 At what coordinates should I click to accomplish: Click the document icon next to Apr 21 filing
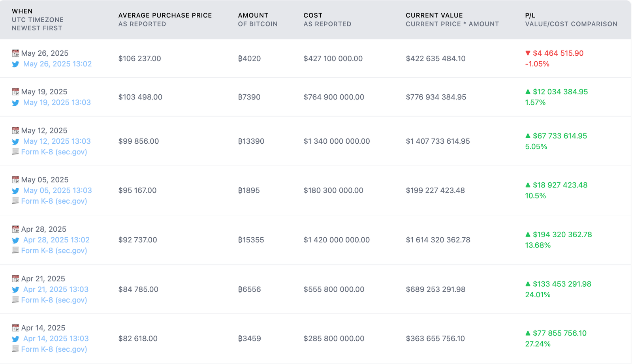click(x=15, y=300)
